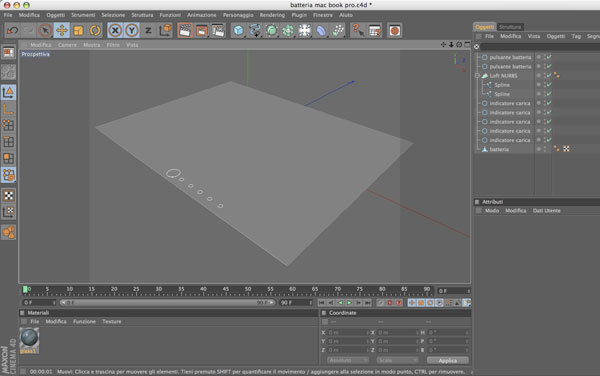Open the Rendering menu

pyautogui.click(x=272, y=15)
